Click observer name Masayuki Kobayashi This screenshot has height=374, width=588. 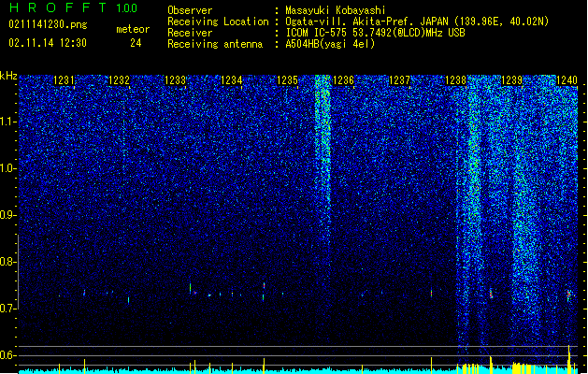[x=336, y=10]
